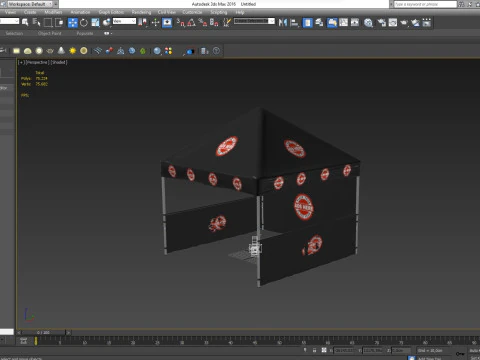This screenshot has height=360, width=480.
Task: Open Reference Coordinate System dropdown
Action: [124, 21]
